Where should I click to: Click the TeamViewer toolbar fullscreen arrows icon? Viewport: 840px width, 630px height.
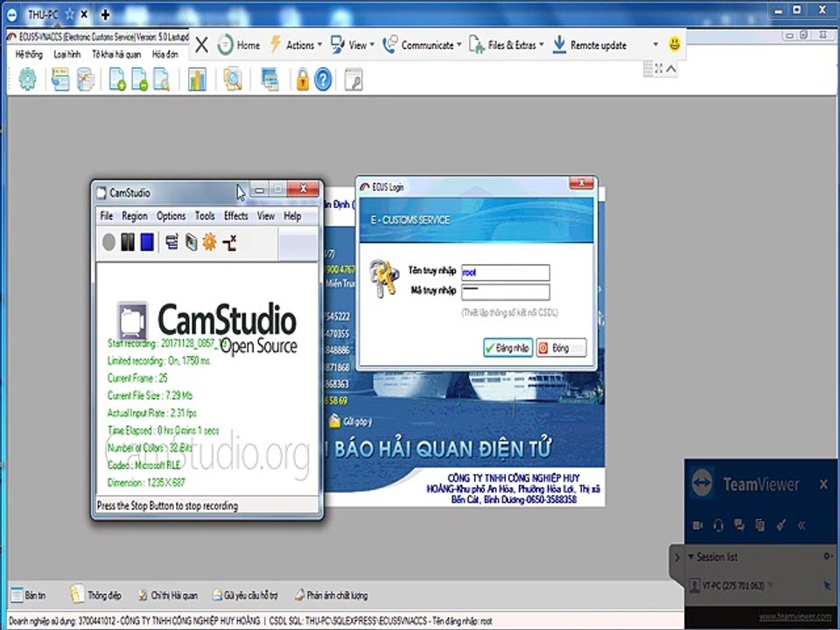tap(659, 68)
